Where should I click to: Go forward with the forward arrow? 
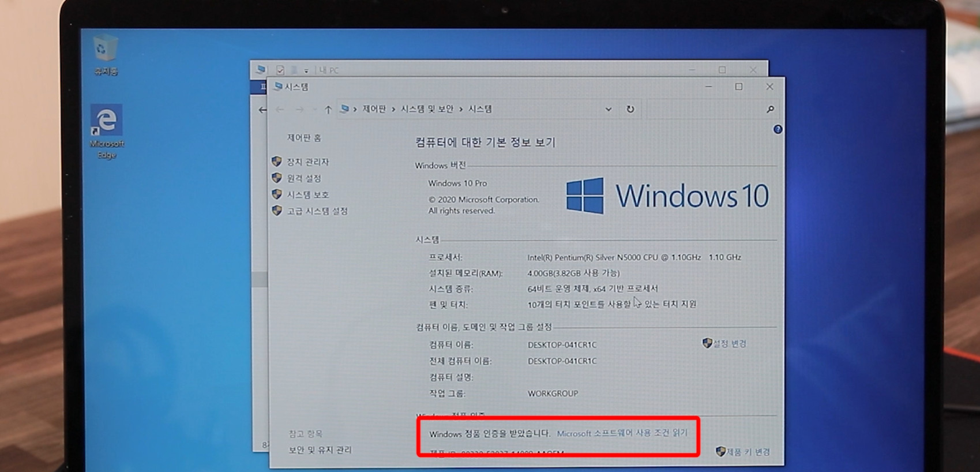point(299,109)
